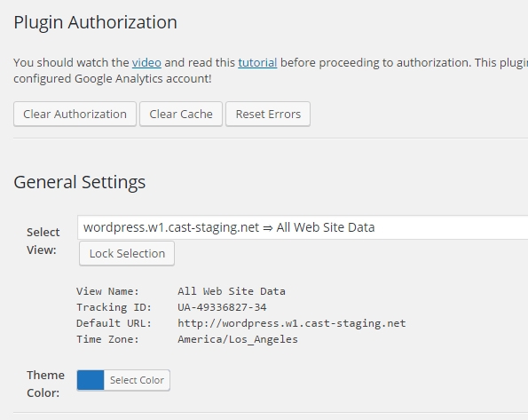528x420 pixels.
Task: Clear the plugin cache
Action: point(181,114)
